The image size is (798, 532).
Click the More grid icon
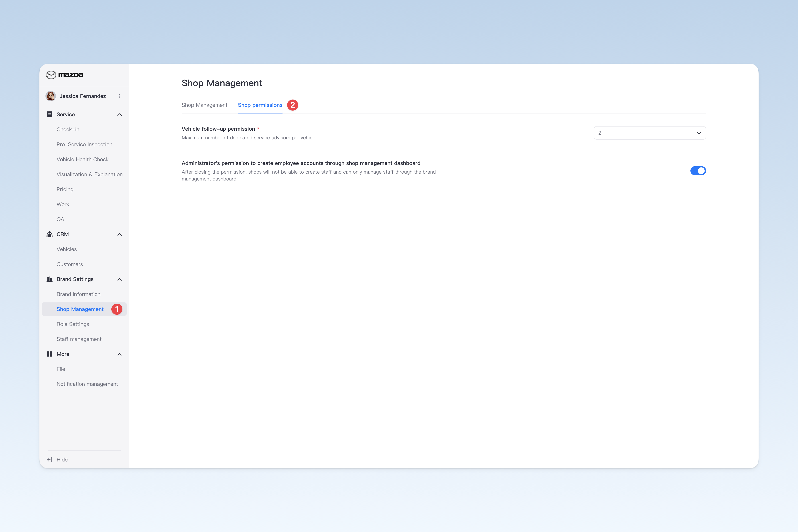point(49,354)
